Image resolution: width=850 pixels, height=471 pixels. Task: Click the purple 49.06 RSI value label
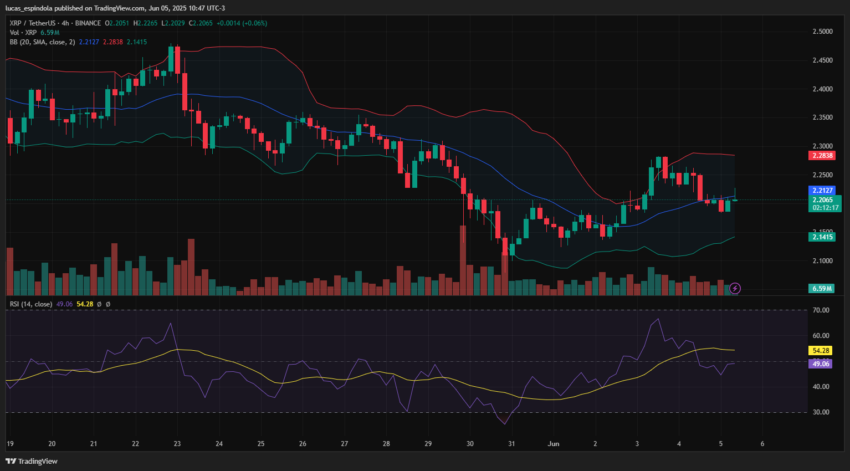821,364
